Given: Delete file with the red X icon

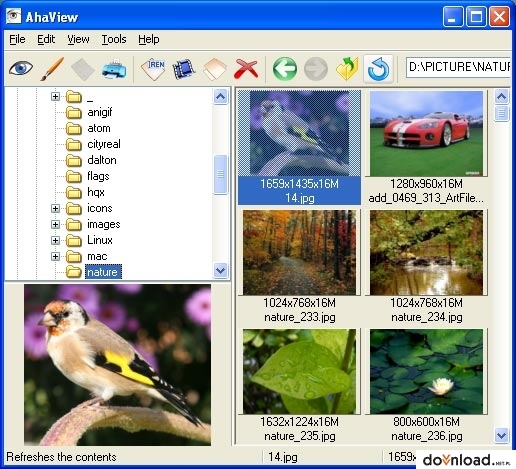Looking at the screenshot, I should click(x=246, y=69).
